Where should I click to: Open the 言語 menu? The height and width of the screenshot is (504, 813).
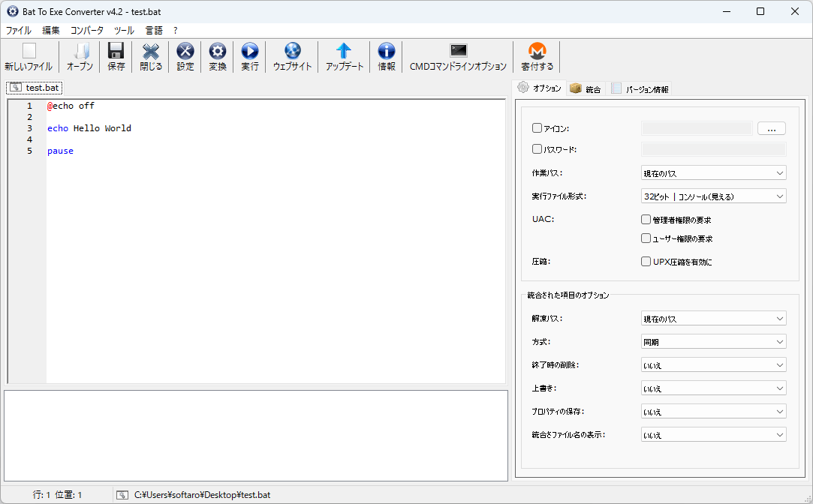tap(154, 31)
